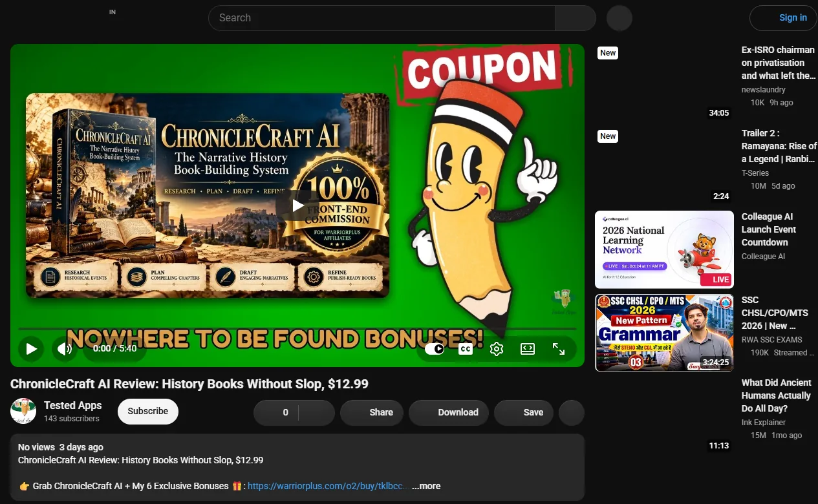Screen dimensions: 818x504
Task: Expand description with ...more
Action: (x=426, y=486)
